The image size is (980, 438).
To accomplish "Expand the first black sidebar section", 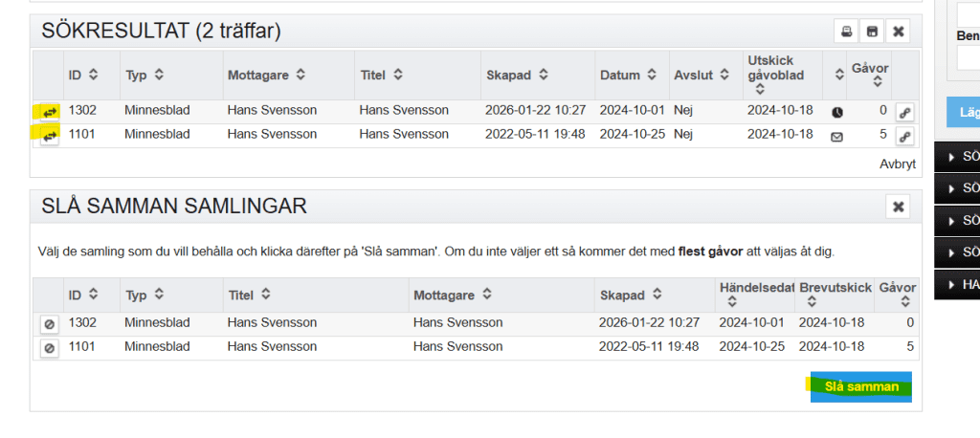I will tap(957, 156).
